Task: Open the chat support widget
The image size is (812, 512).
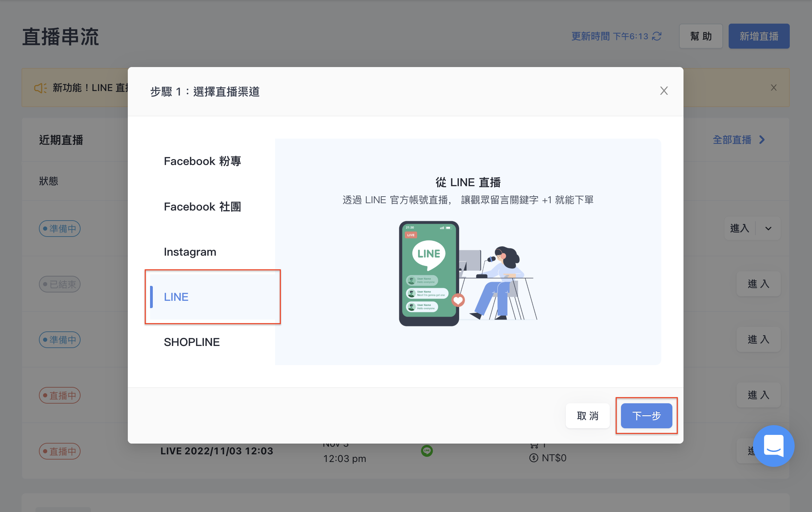Action: click(774, 446)
